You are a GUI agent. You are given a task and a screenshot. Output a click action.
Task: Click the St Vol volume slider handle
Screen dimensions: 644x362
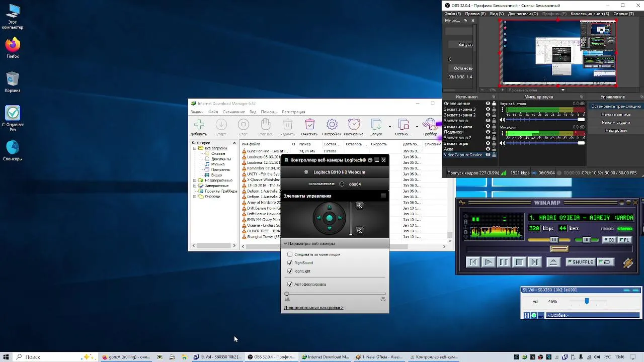point(587,301)
